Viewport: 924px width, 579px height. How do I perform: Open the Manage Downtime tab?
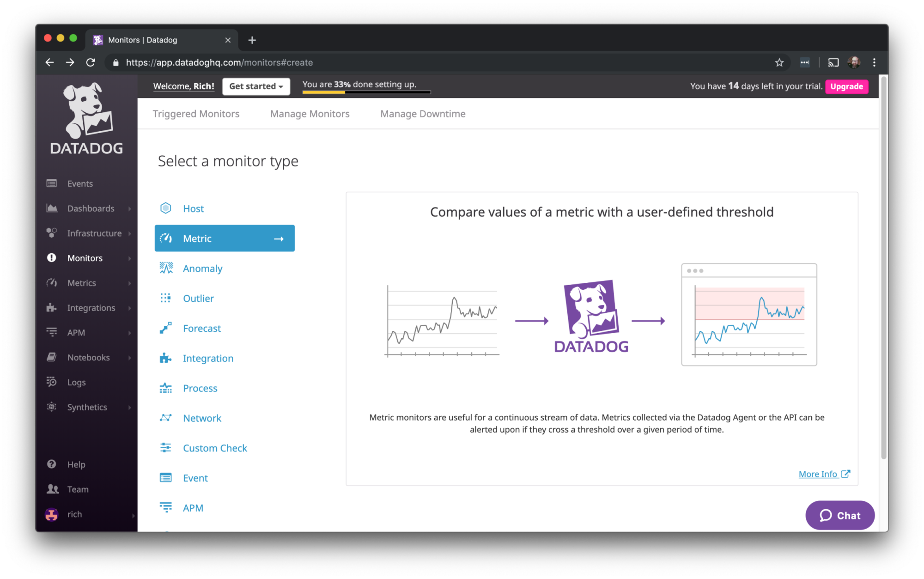tap(422, 114)
